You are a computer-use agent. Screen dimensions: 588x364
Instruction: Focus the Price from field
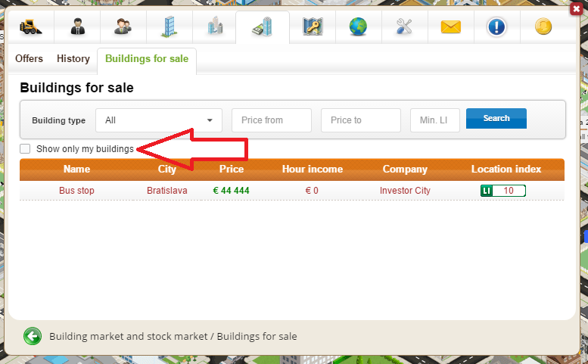[272, 120]
